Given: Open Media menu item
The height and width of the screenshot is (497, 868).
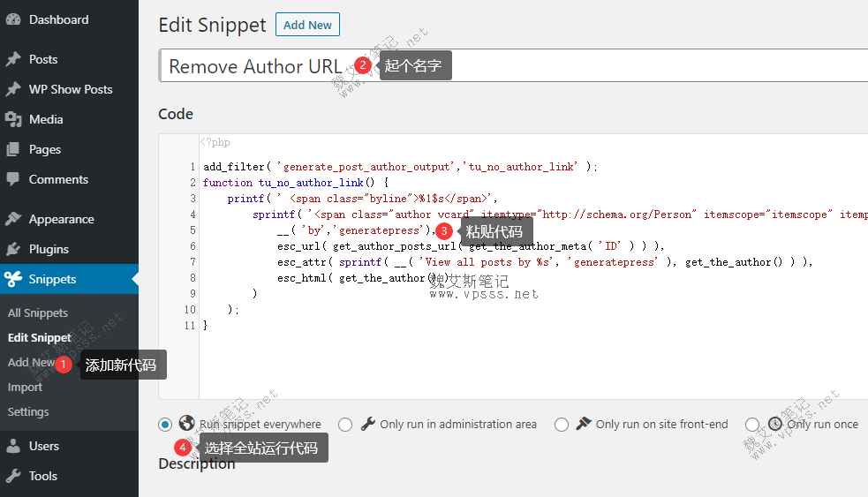Looking at the screenshot, I should (x=69, y=119).
